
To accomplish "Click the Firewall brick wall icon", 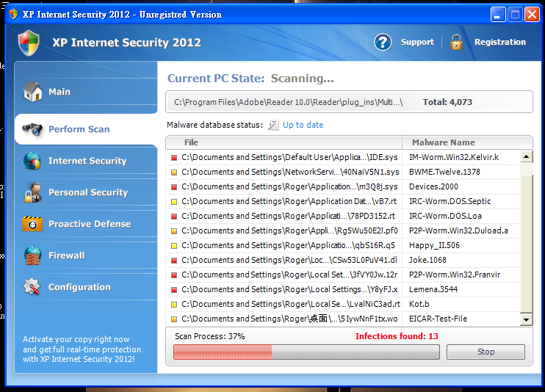I will pos(32,255).
